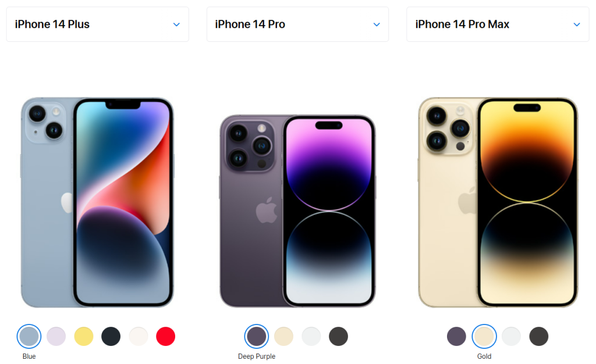Open the iPhone 14 Pro Max dropdown
The width and height of the screenshot is (596, 364).
tap(498, 24)
